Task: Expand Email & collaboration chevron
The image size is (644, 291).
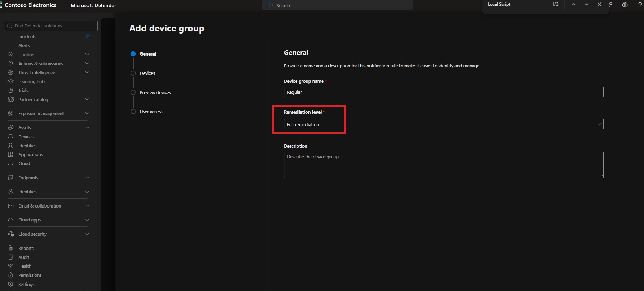Action: pyautogui.click(x=87, y=206)
